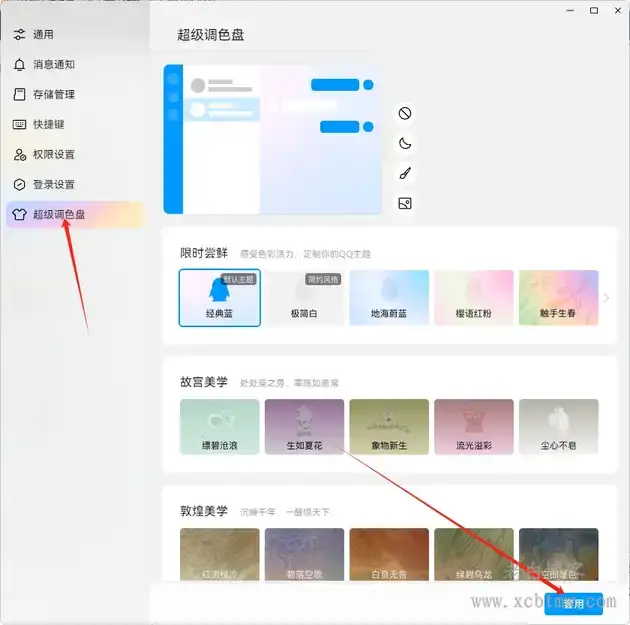Pick the 碧落空歌 bluish-purple Dunhuang theme

(304, 554)
